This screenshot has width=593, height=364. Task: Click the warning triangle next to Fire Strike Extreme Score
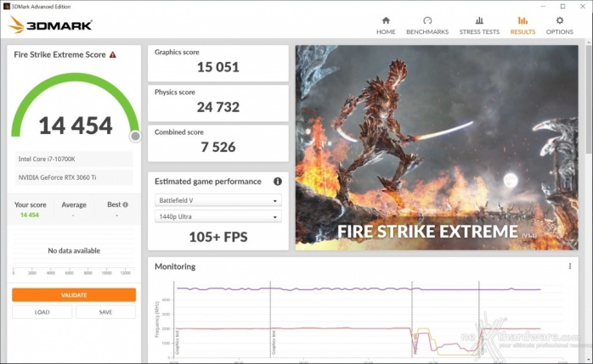click(x=113, y=55)
